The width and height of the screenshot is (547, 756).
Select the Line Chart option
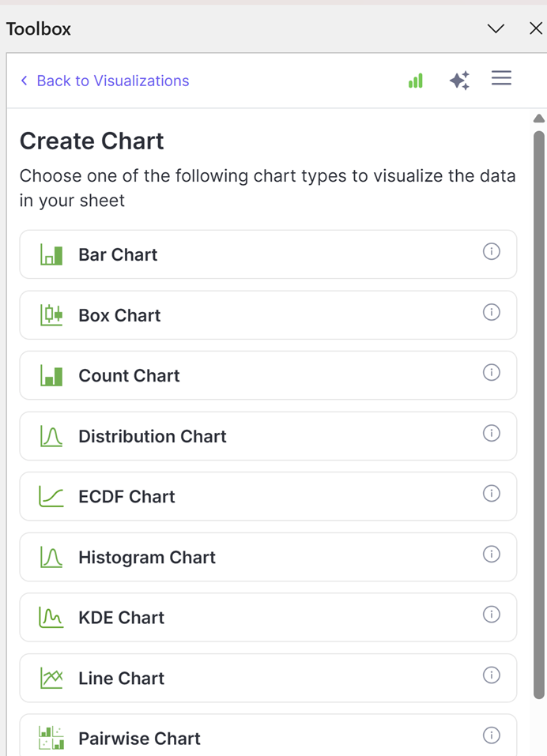click(268, 678)
